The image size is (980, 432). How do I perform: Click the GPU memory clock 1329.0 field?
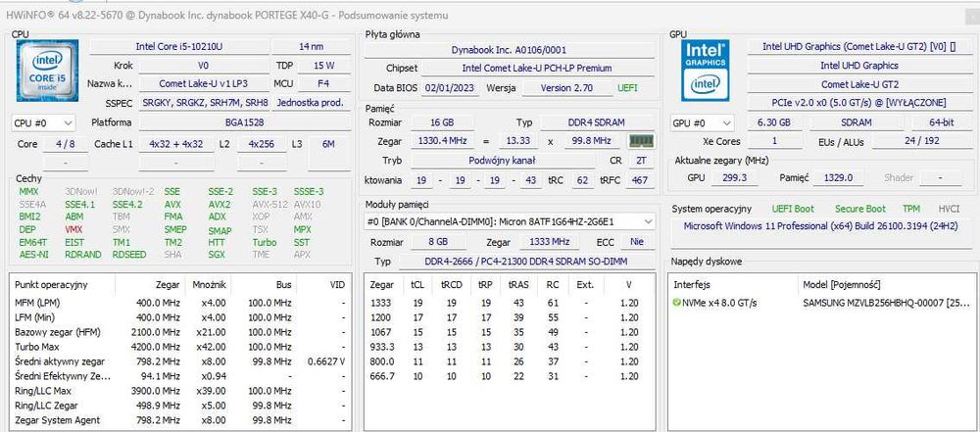point(838,177)
